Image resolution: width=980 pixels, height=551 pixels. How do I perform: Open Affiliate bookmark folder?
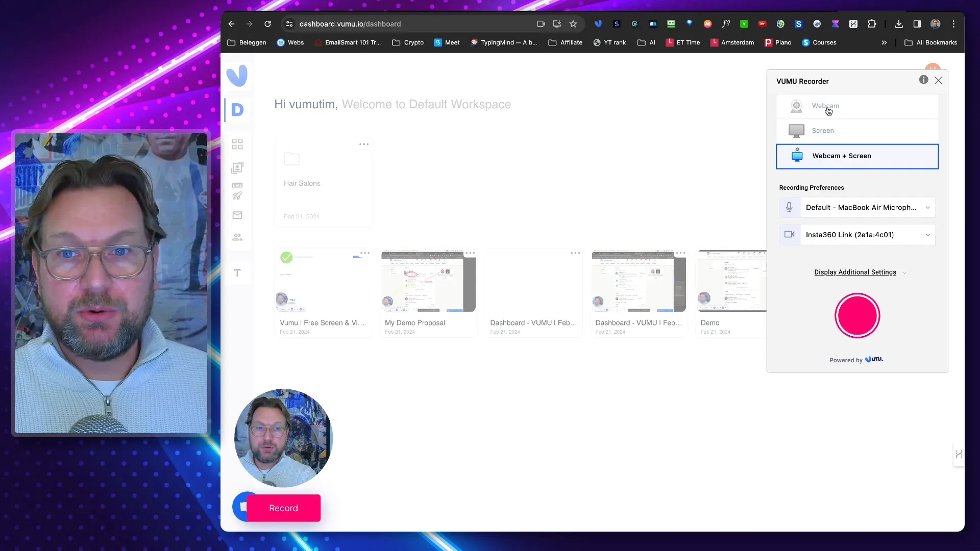[565, 42]
